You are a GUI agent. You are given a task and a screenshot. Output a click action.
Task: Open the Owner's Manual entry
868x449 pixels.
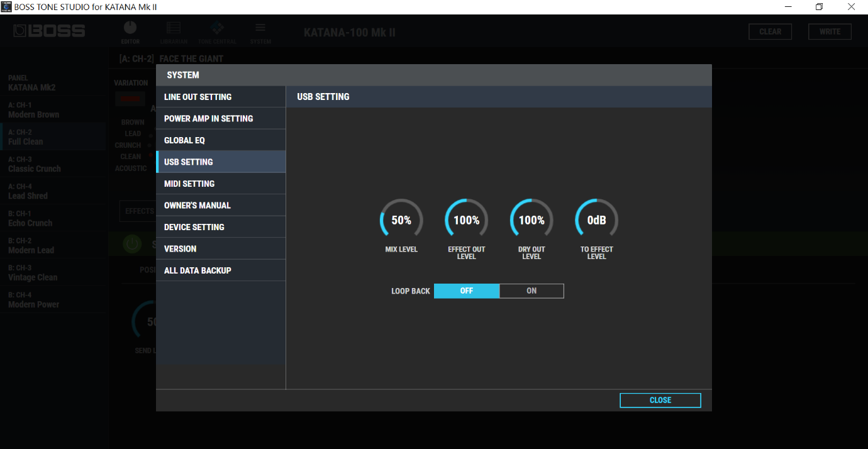[221, 205]
